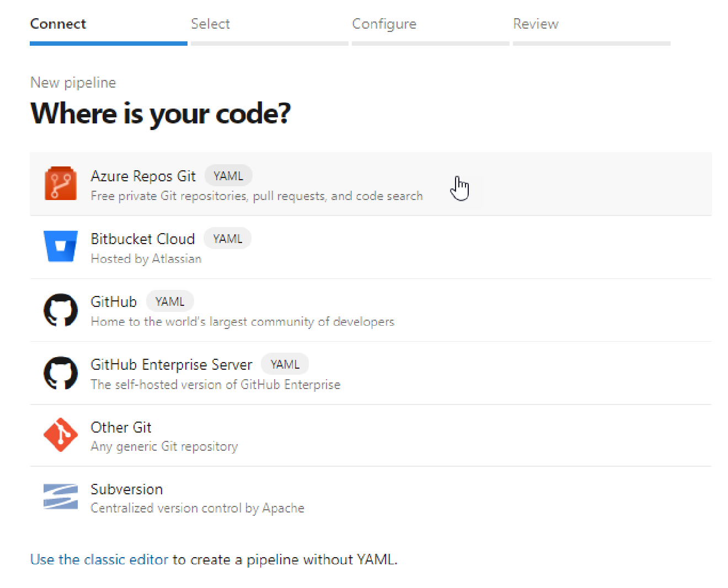Screen dimensions: 728x588
Task: Open the Configure step
Action: click(384, 24)
